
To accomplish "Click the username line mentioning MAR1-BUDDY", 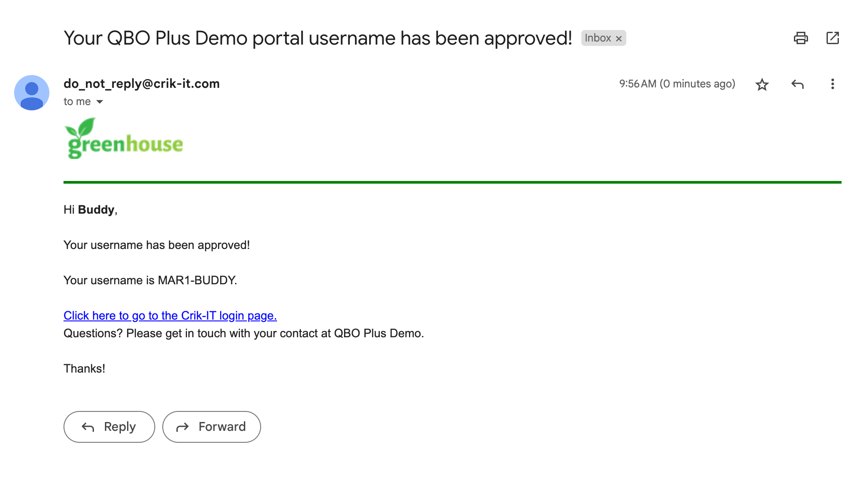I will (150, 280).
